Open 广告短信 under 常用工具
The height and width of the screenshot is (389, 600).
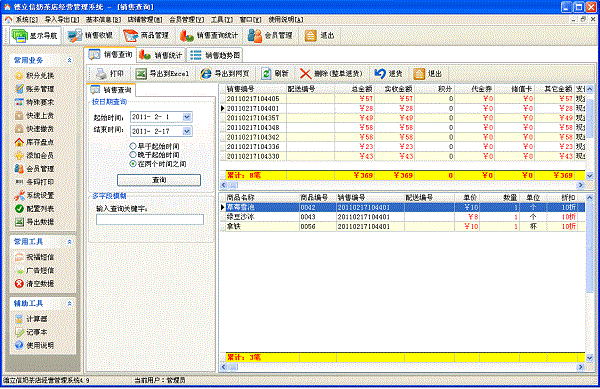(34, 270)
